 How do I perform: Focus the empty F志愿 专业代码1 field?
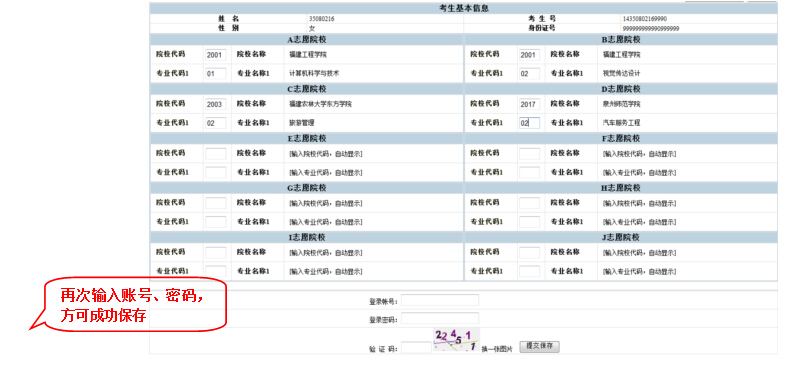coord(529,173)
